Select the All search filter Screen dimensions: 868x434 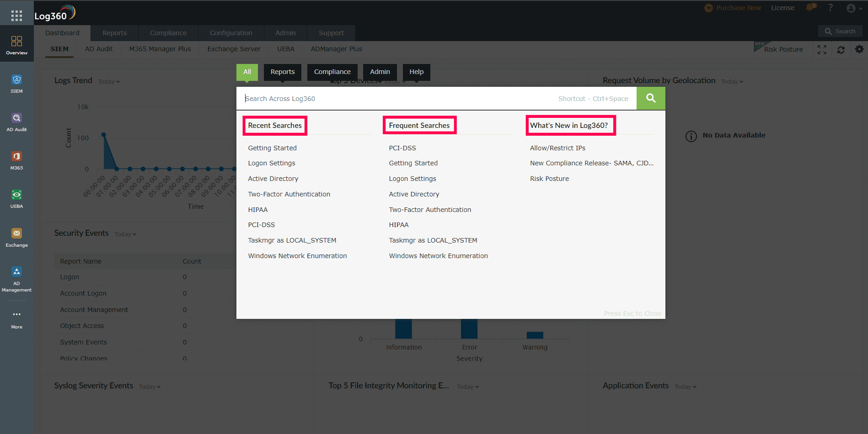tap(247, 72)
